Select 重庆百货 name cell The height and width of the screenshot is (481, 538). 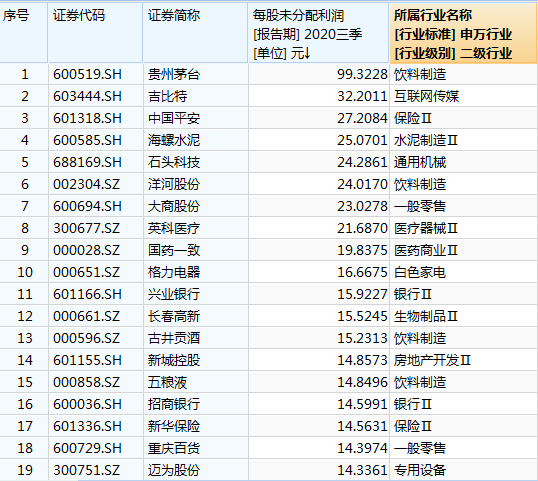tap(196, 448)
